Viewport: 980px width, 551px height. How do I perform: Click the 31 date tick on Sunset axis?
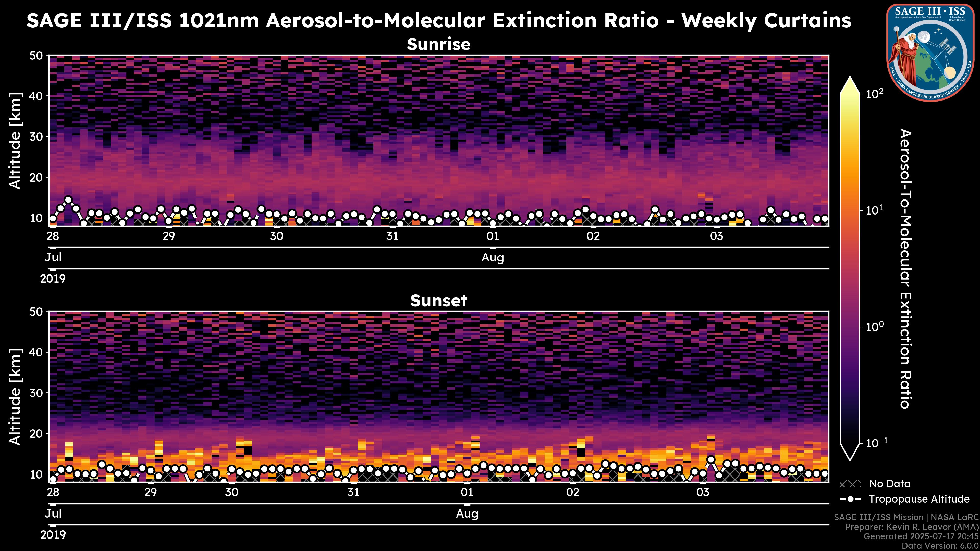[x=353, y=492]
